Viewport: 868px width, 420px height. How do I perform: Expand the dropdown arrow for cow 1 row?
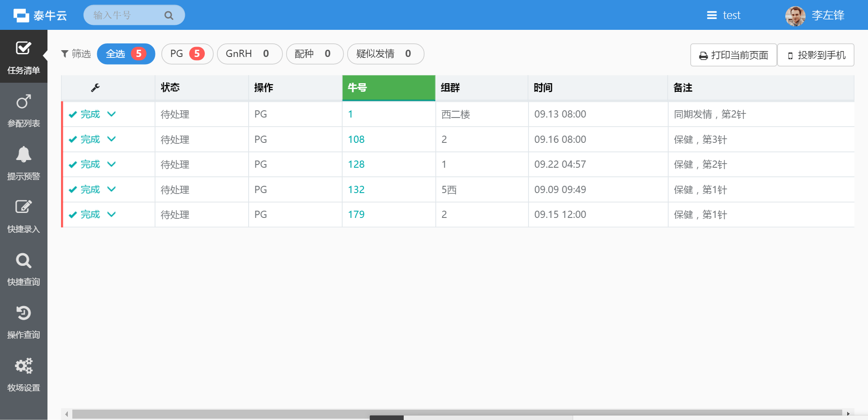(112, 114)
